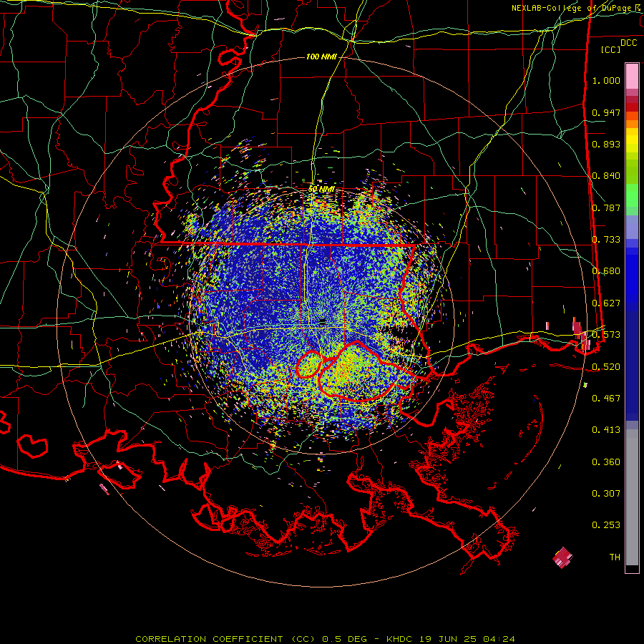Click the 0.307 legend value
Viewport: 644px width, 644px height.
606,494
